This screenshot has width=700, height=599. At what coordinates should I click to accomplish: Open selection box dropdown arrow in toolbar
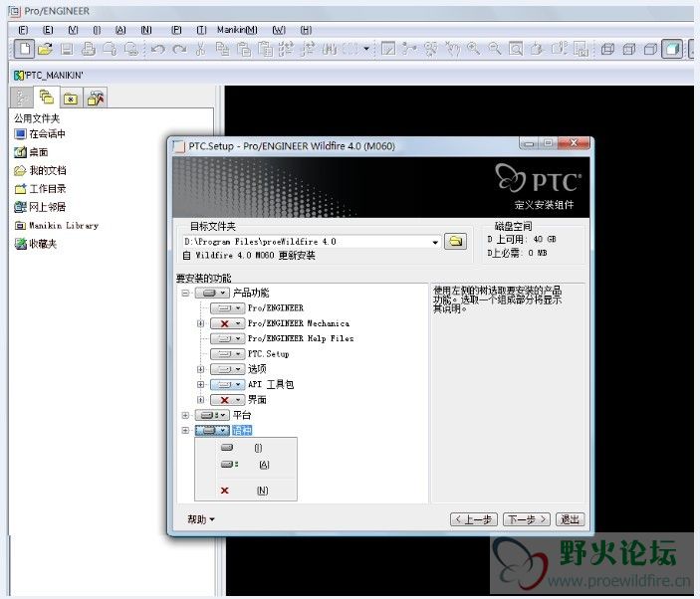click(x=366, y=49)
